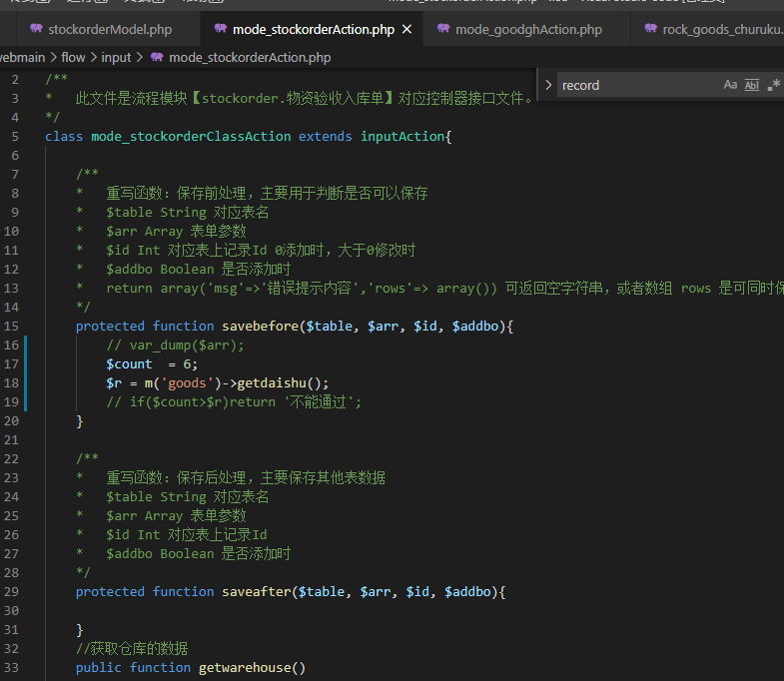
Task: Open the 'input' breadcrumb folder dropdown
Action: pyautogui.click(x=116, y=58)
